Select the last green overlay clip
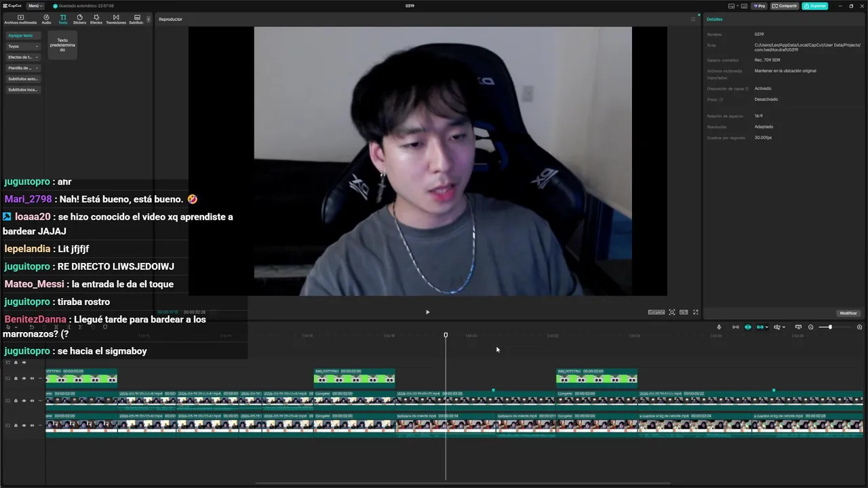The width and height of the screenshot is (868, 488). tap(597, 378)
